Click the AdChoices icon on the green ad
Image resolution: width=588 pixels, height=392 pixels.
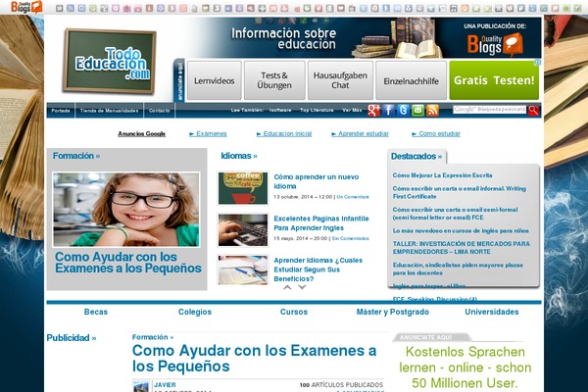pos(537,63)
